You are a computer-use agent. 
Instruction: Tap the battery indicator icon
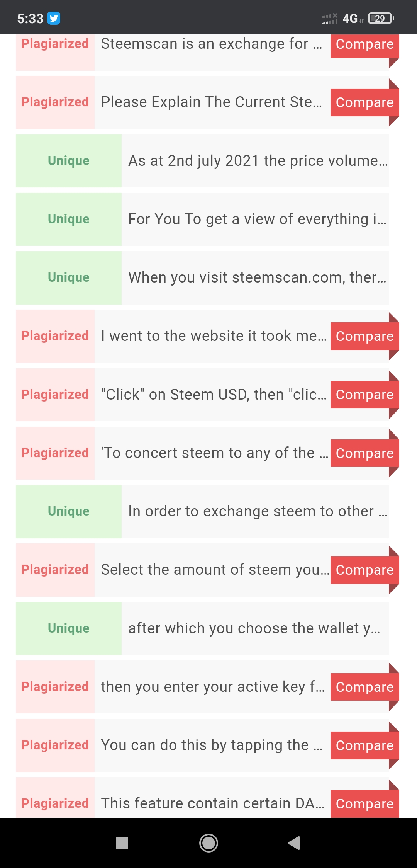click(x=381, y=18)
